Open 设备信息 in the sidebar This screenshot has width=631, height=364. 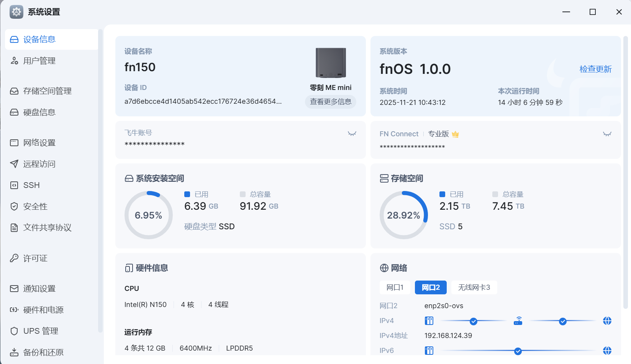(x=51, y=39)
